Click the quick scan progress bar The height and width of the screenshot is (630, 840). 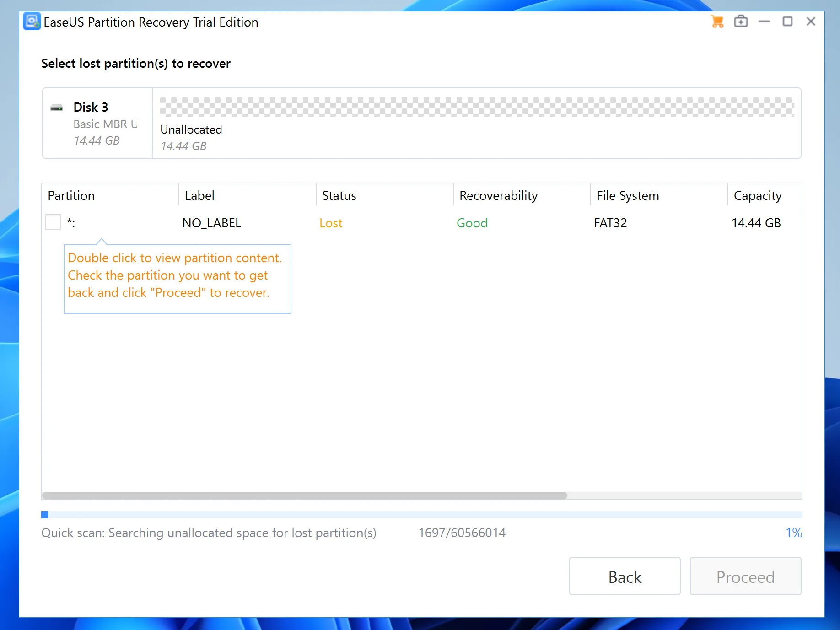click(x=421, y=515)
